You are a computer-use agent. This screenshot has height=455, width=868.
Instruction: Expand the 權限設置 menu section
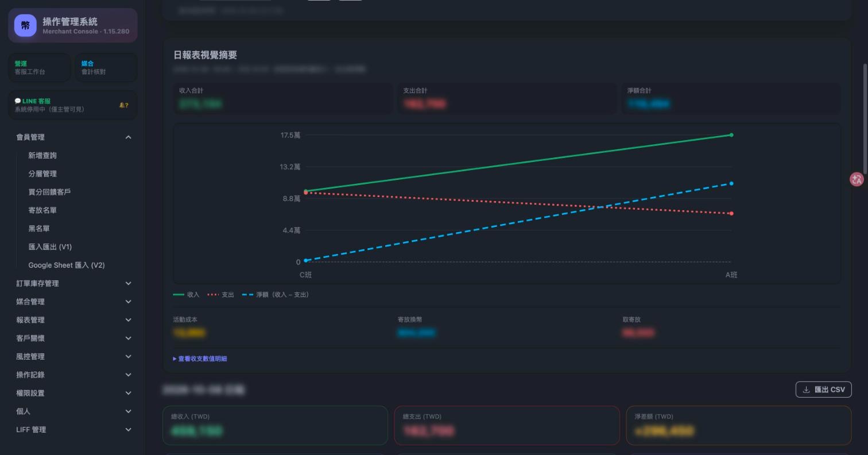73,393
